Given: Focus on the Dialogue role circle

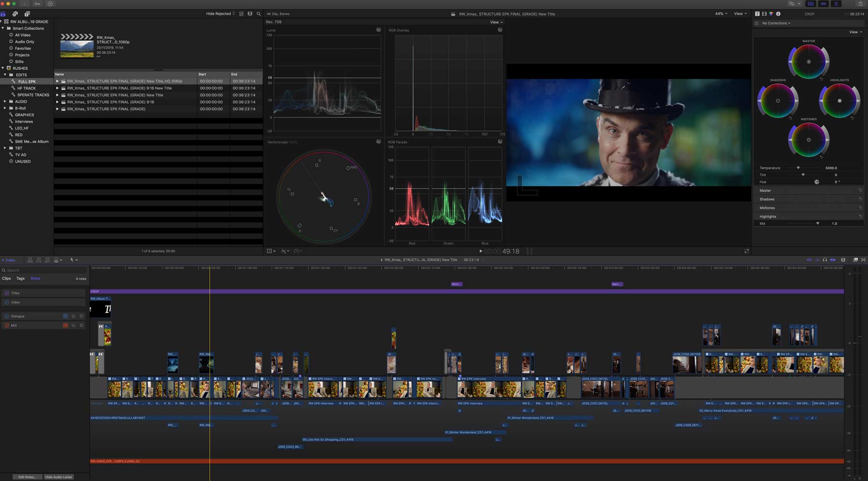Looking at the screenshot, I should tap(81, 316).
